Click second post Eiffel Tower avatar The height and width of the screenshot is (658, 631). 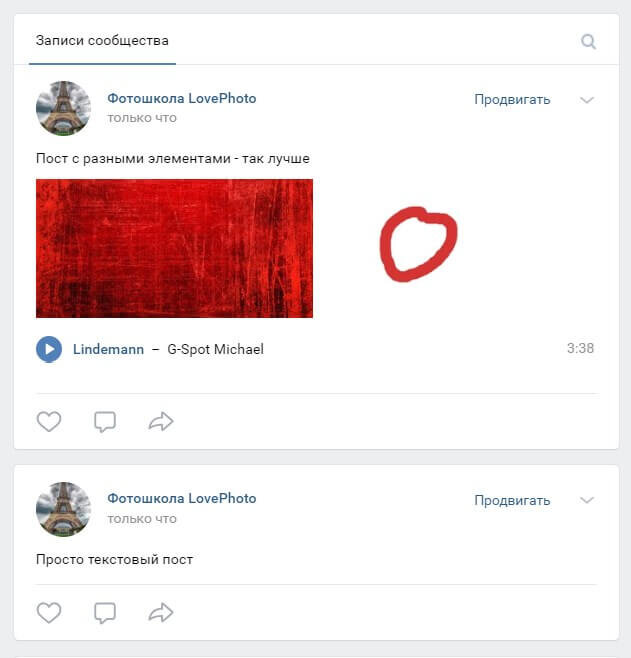tap(63, 509)
